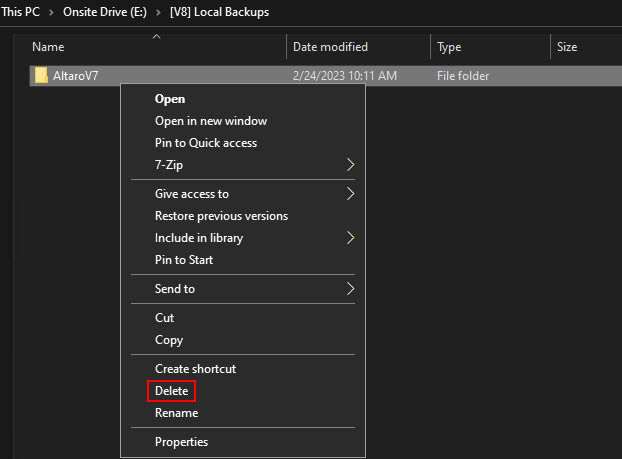Select Pin to Quick access
This screenshot has height=459, width=622.
205,143
